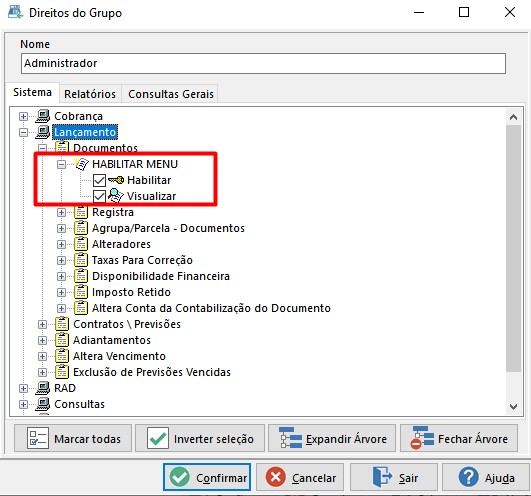Expand the Contratos \ Previsões node

42,324
